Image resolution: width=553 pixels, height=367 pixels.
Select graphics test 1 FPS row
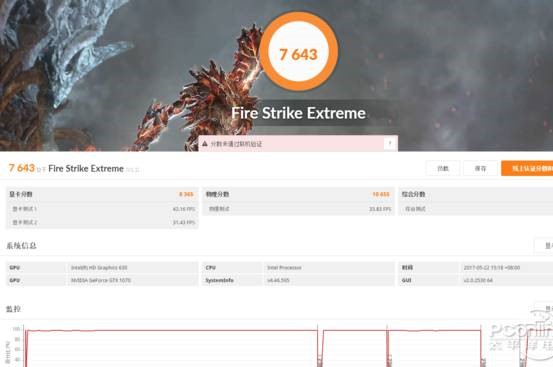tap(102, 209)
